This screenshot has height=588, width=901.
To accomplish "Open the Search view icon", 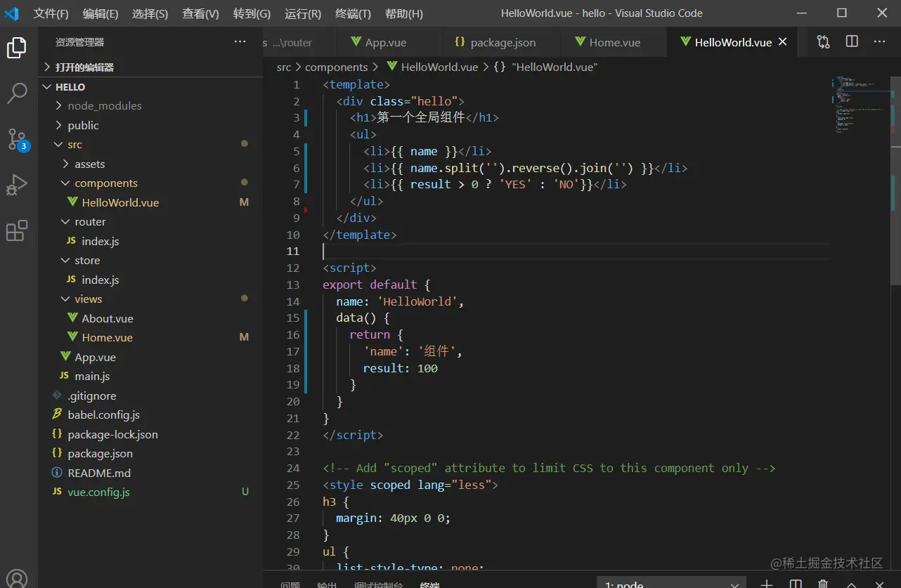I will 17,93.
